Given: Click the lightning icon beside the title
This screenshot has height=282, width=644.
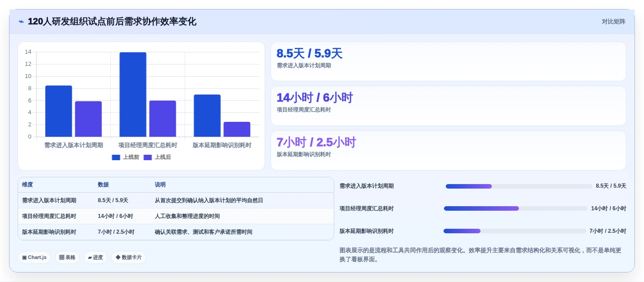Looking at the screenshot, I should click(21, 22).
